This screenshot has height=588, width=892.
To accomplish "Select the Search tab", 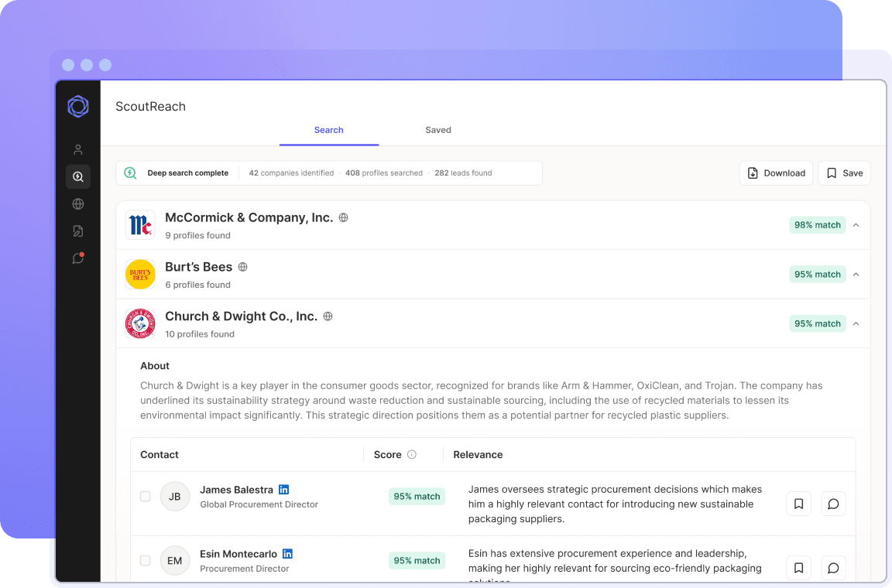I will click(x=328, y=130).
